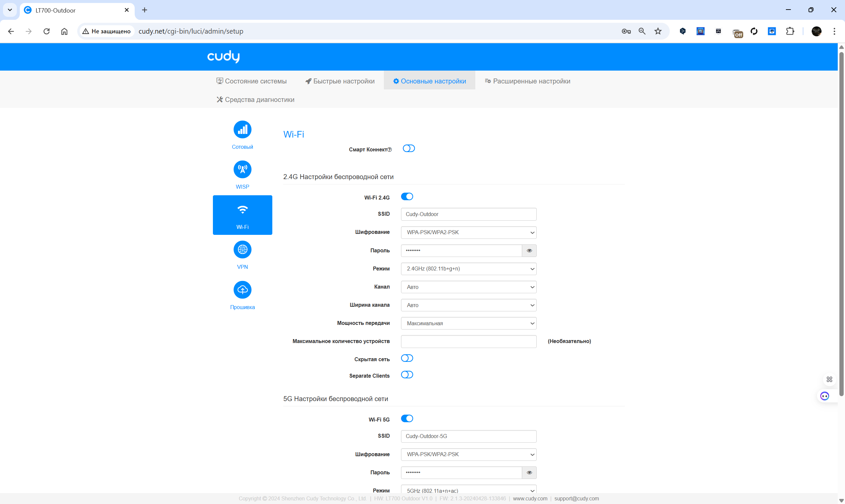The image size is (845, 504).
Task: Turn on Separate Clients switch
Action: 407,375
